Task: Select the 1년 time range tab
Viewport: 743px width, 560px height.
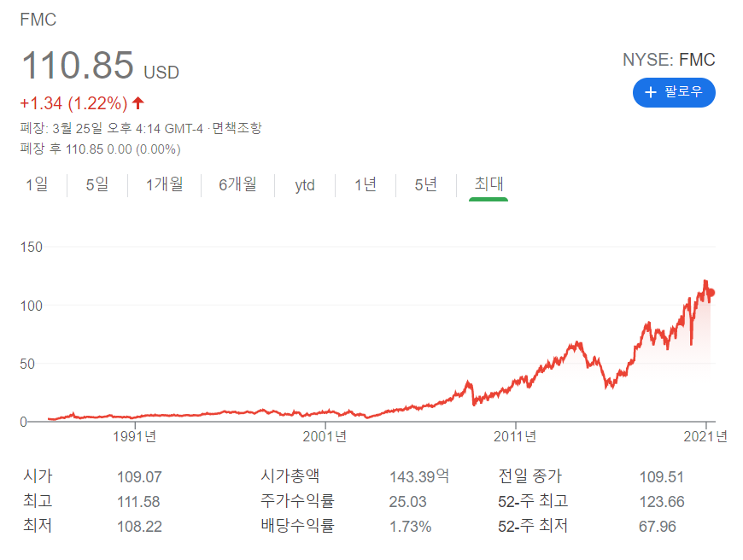Action: (366, 184)
